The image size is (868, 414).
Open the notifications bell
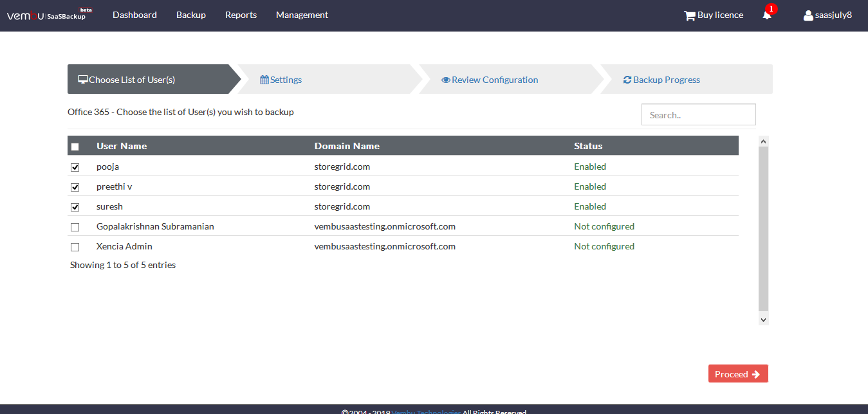[x=767, y=15]
